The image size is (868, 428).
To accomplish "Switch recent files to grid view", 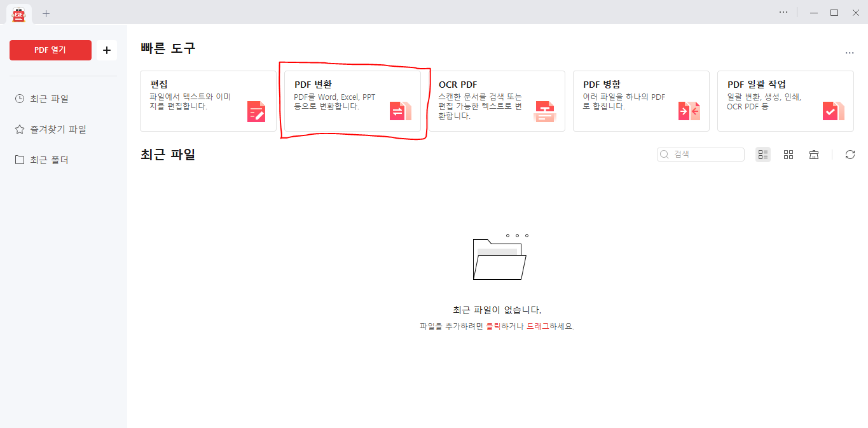I will pyautogui.click(x=789, y=154).
